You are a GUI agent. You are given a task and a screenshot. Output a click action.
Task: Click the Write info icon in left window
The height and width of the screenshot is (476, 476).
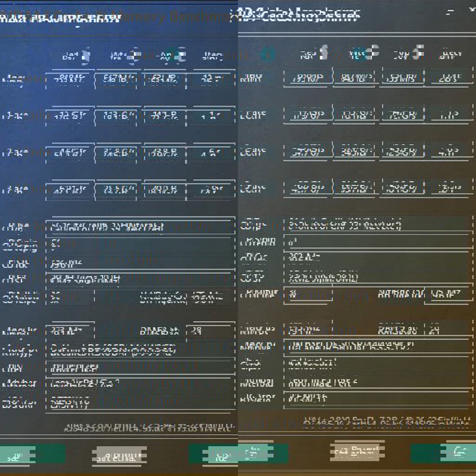(x=135, y=55)
